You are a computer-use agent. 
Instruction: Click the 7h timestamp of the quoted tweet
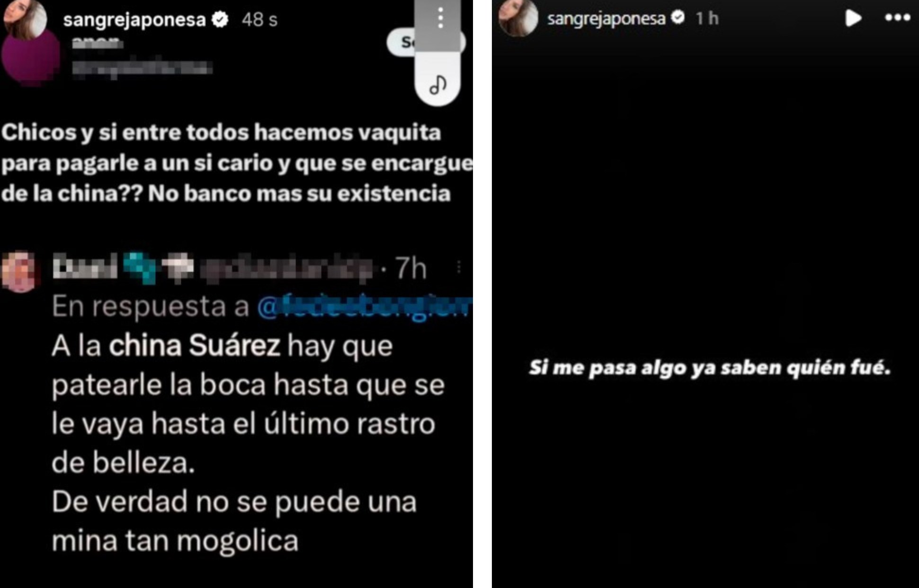[410, 268]
